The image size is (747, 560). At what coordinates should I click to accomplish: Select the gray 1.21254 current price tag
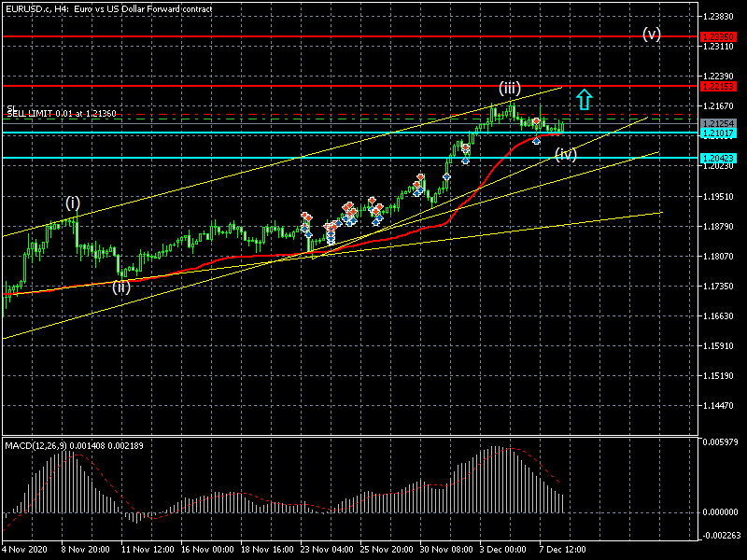718,123
